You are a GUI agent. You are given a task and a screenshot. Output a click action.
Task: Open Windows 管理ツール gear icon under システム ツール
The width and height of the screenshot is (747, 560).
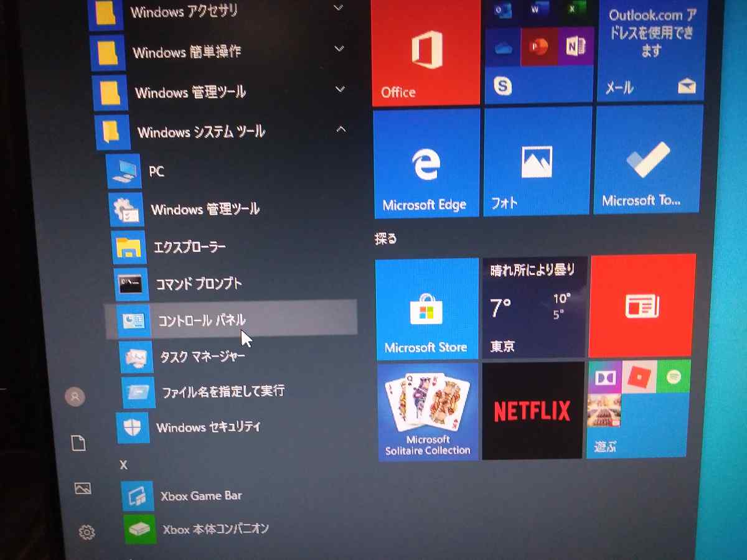pyautogui.click(x=126, y=210)
